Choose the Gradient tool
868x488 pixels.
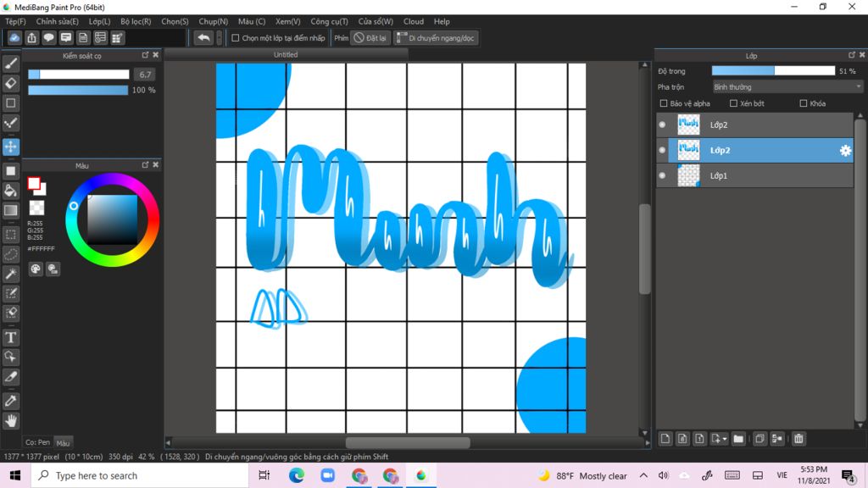pos(10,210)
